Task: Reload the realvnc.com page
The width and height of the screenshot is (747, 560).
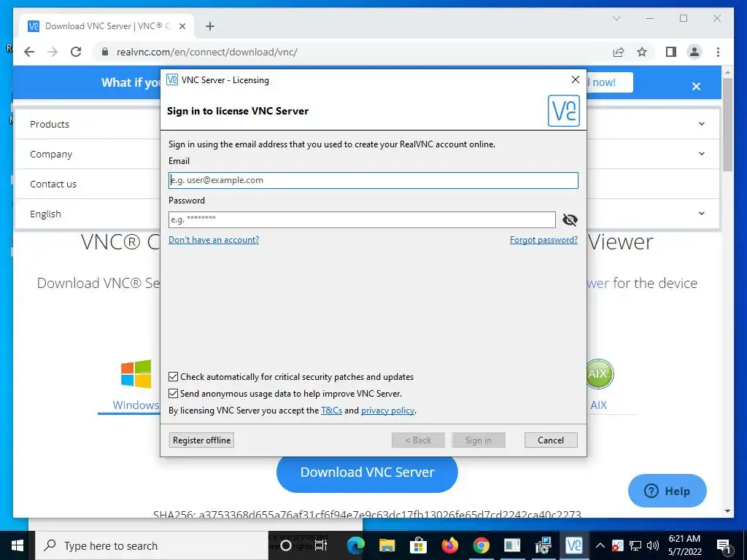Action: 76,52
